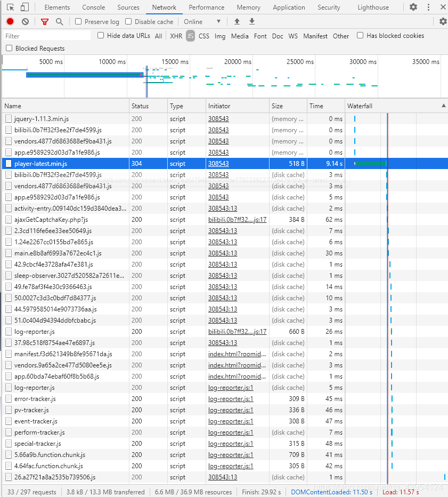Close the DevTools panel

point(443,7)
